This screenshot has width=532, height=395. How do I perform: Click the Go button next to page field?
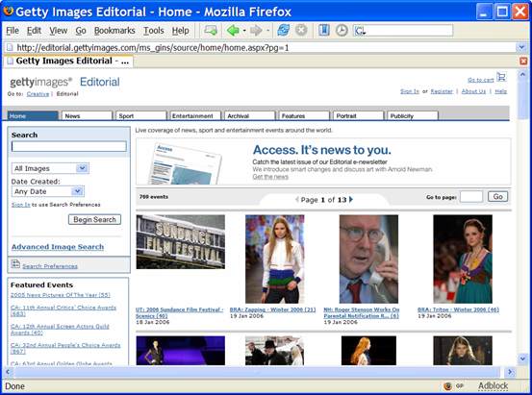pyautogui.click(x=497, y=197)
